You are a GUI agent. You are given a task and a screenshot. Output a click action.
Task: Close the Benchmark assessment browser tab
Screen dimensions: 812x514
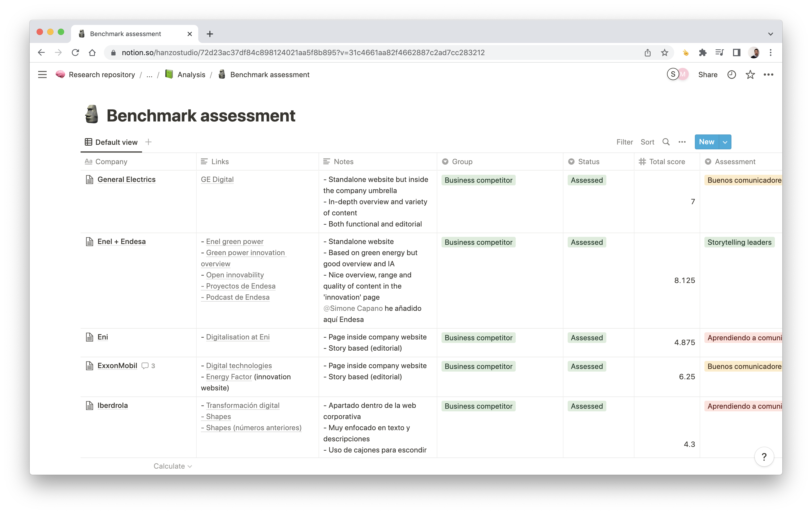point(189,34)
